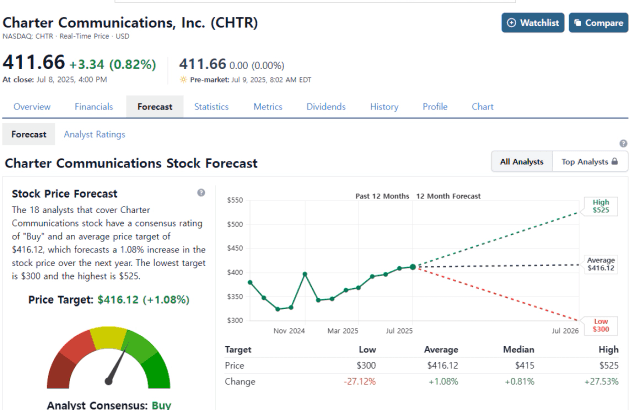Click the Jul 2026 axis label
The height and width of the screenshot is (410, 640).
(x=565, y=331)
